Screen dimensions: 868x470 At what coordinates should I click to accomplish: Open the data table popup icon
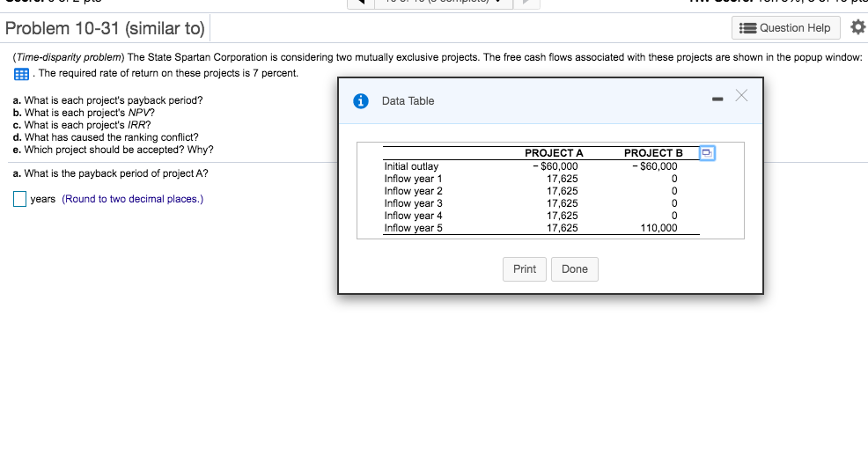coord(21,74)
